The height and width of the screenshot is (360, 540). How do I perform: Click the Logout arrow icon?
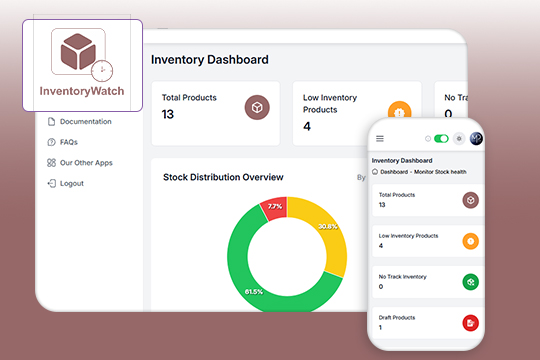coord(51,183)
